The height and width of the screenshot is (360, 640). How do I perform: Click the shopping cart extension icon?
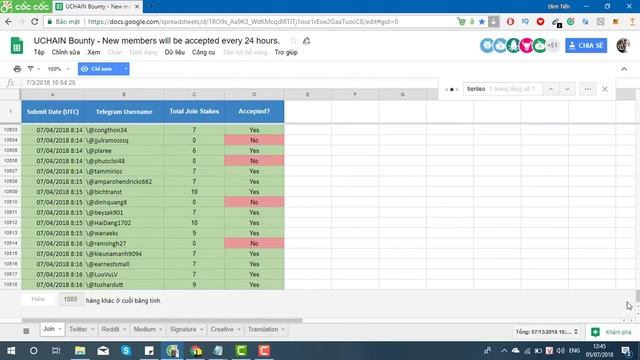pyautogui.click(x=461, y=22)
